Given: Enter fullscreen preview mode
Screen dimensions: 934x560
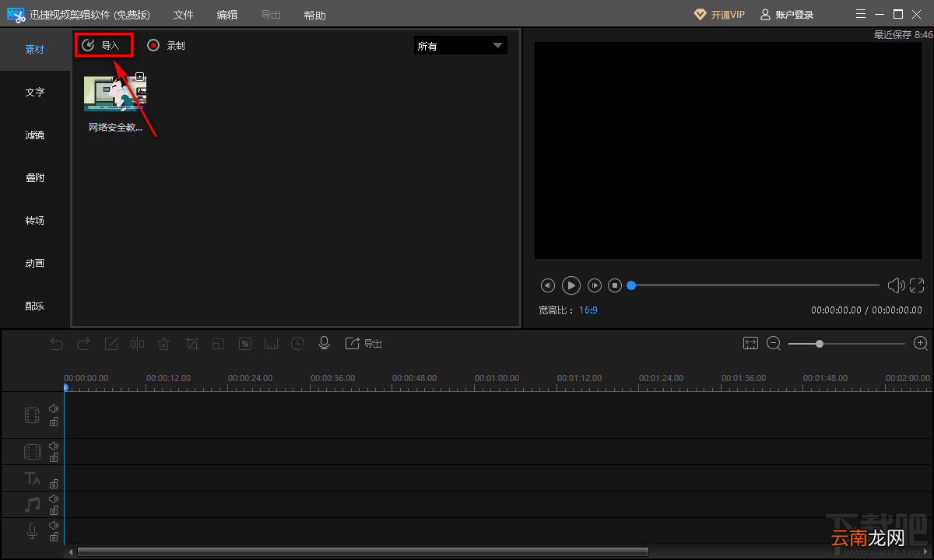Looking at the screenshot, I should click(x=917, y=285).
